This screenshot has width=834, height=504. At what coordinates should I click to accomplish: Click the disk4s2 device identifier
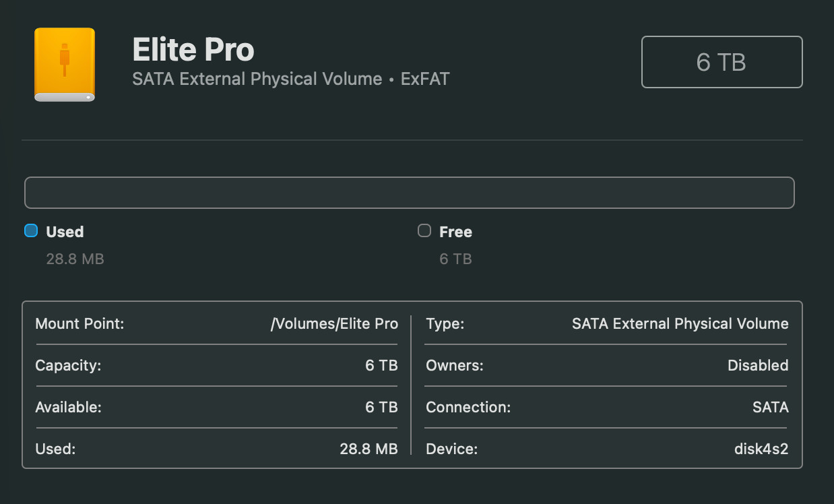click(x=761, y=449)
